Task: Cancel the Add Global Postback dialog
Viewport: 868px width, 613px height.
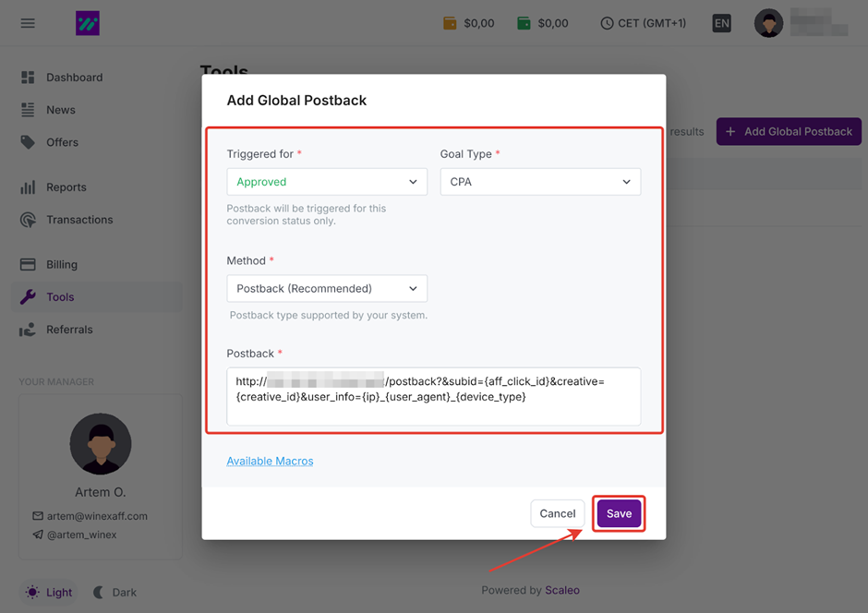Action: [x=558, y=513]
